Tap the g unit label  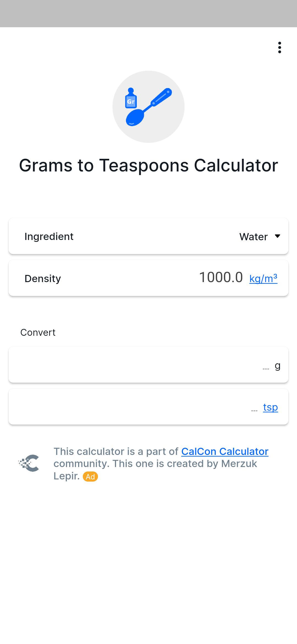pyautogui.click(x=277, y=366)
